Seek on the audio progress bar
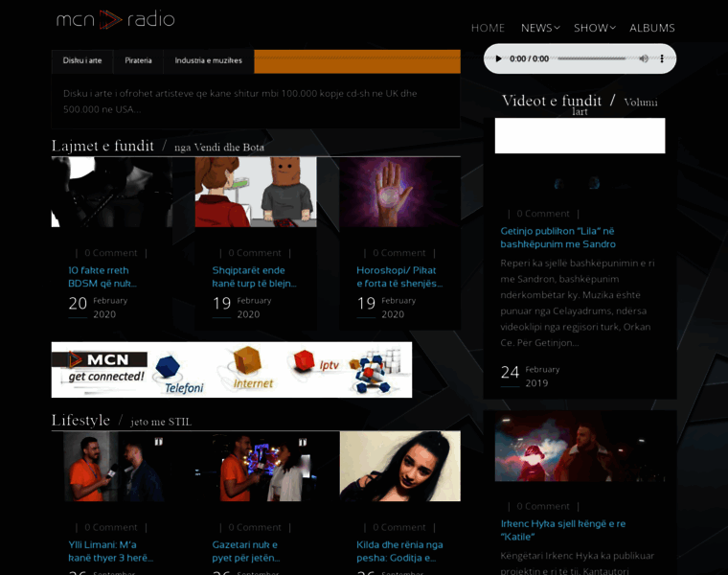The width and height of the screenshot is (728, 575). (x=592, y=58)
